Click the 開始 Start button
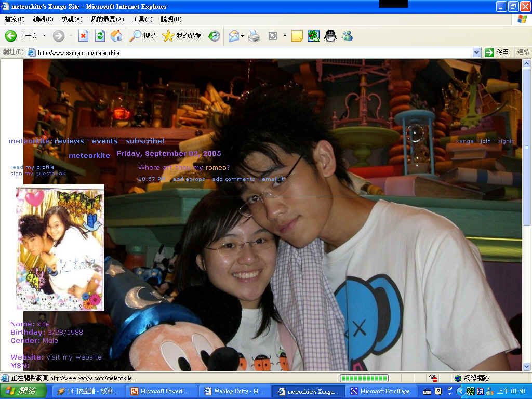 [x=23, y=391]
